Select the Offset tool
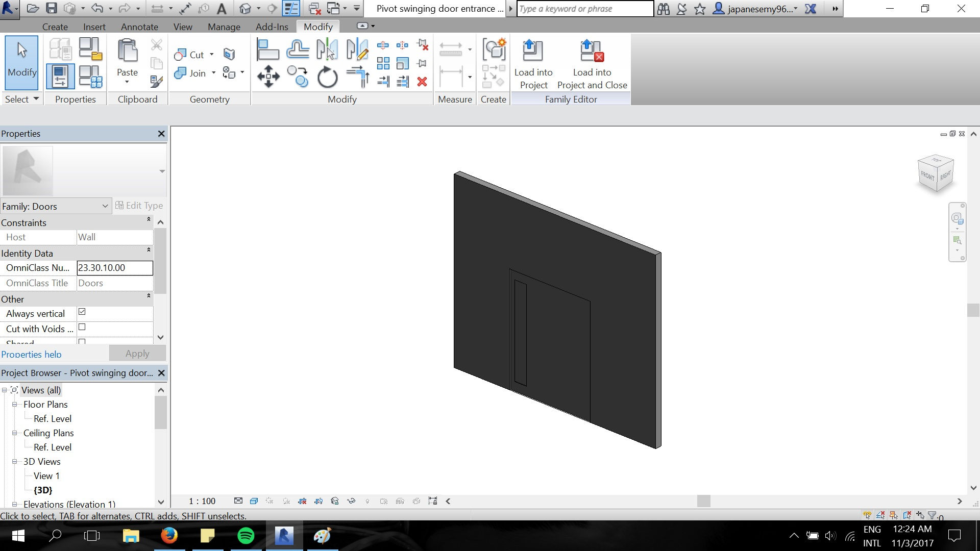Image resolution: width=980 pixels, height=551 pixels. point(298,49)
